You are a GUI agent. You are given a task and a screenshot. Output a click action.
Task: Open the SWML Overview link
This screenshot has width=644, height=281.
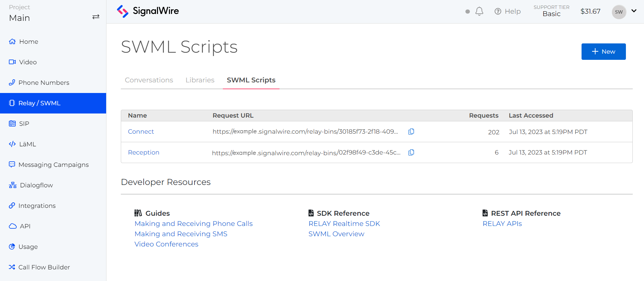(x=336, y=234)
